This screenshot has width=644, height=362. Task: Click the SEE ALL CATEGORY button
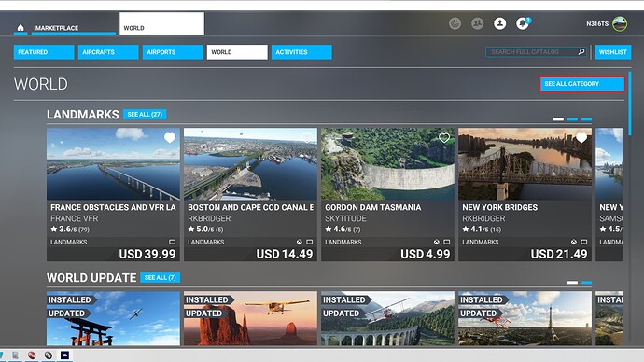[582, 84]
